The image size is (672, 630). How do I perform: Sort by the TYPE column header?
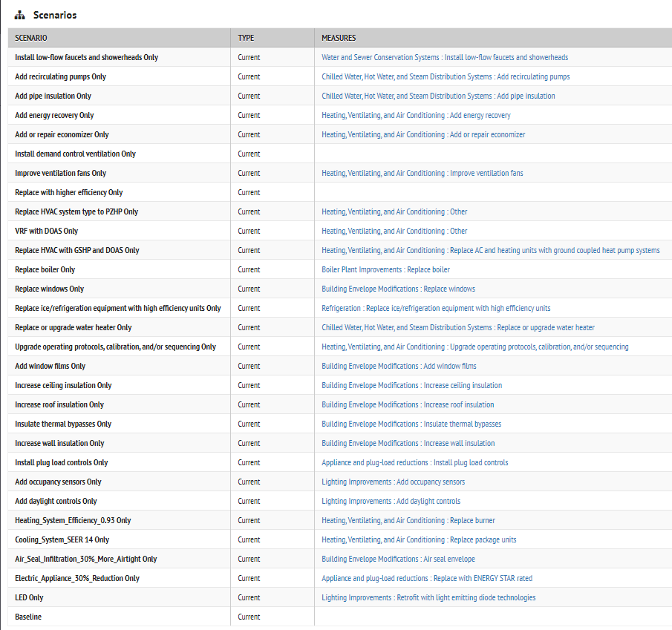pyautogui.click(x=245, y=38)
